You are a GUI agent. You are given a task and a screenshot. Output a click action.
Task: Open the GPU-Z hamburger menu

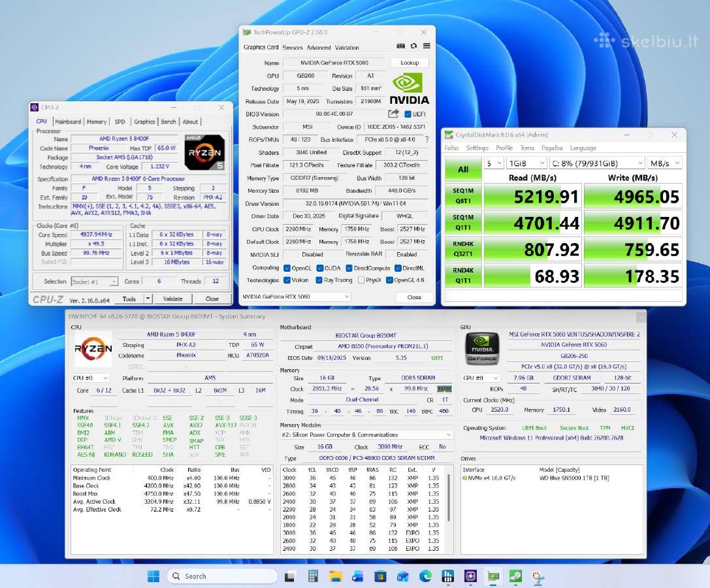tap(427, 46)
